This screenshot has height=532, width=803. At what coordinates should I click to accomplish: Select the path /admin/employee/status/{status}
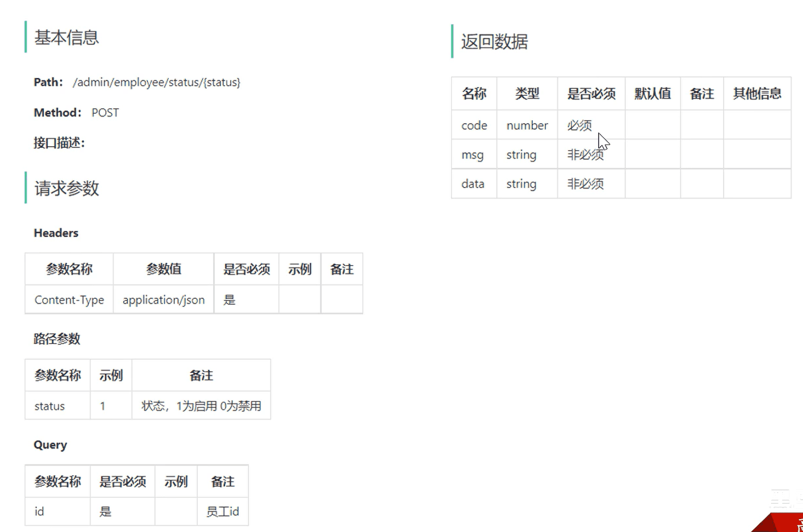156,82
